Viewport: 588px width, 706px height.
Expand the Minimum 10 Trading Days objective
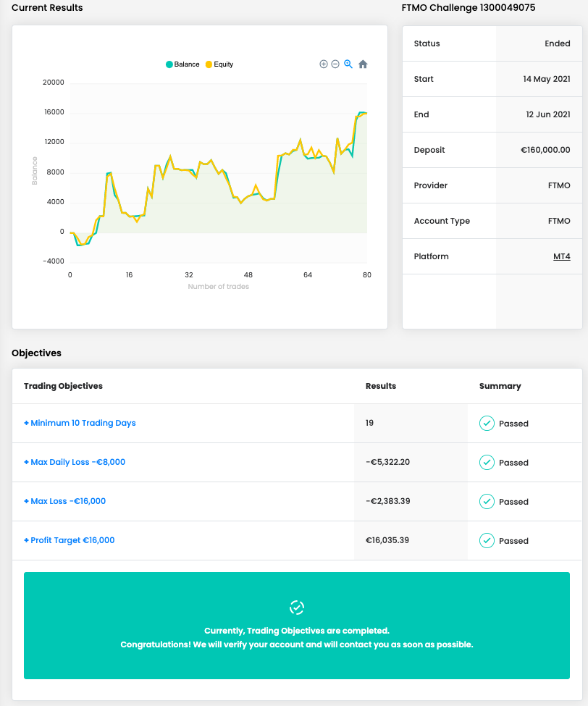click(80, 423)
